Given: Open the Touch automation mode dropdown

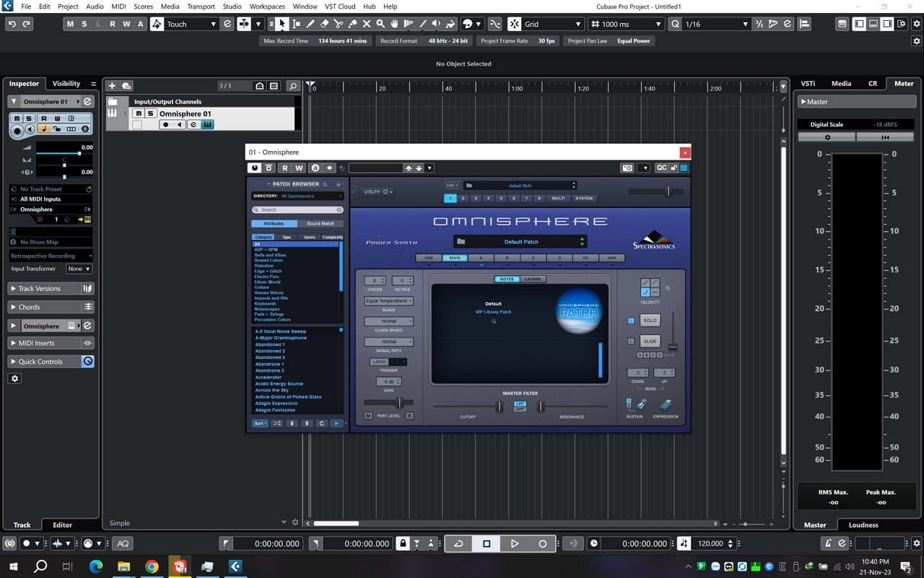Looking at the screenshot, I should pyautogui.click(x=193, y=24).
